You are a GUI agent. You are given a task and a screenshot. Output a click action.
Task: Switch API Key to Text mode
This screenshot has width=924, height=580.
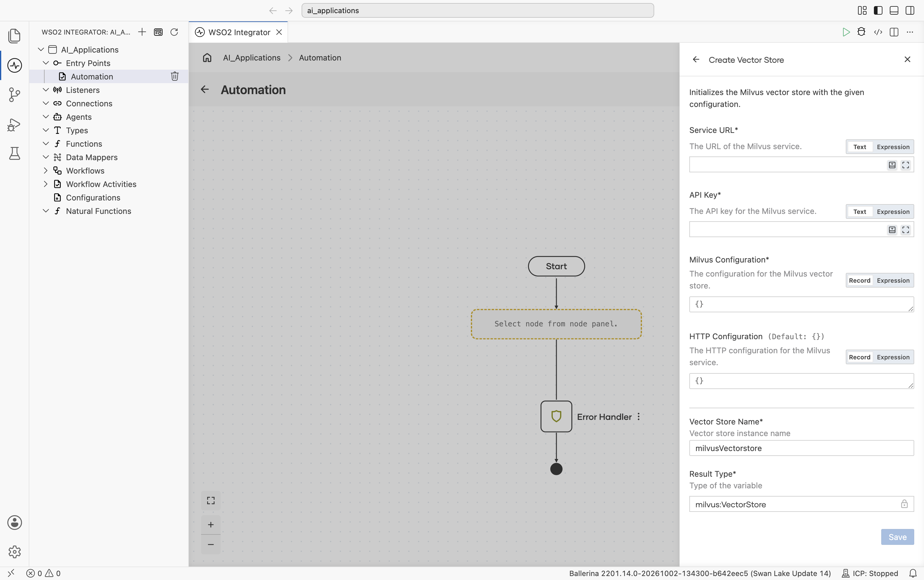click(860, 212)
